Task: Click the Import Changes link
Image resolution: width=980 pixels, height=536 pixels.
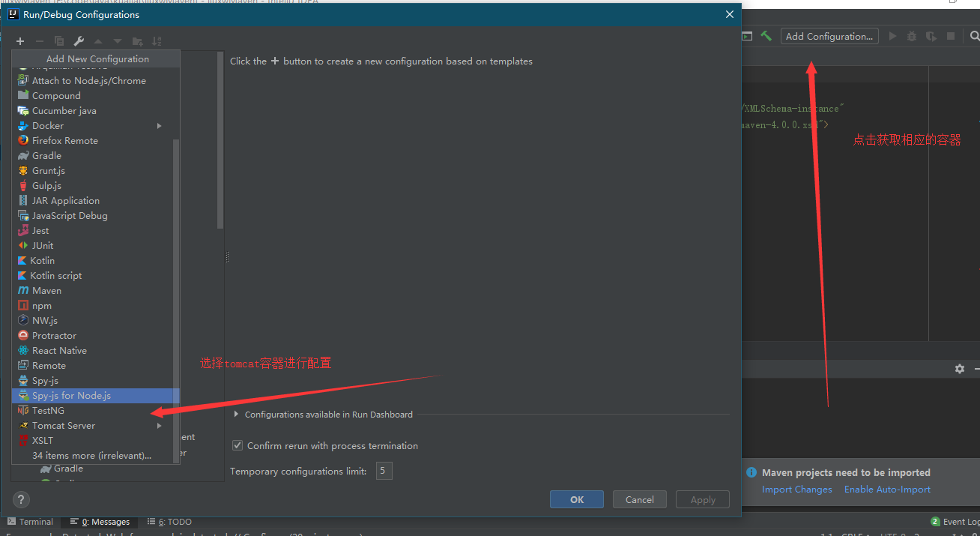Action: (x=797, y=489)
